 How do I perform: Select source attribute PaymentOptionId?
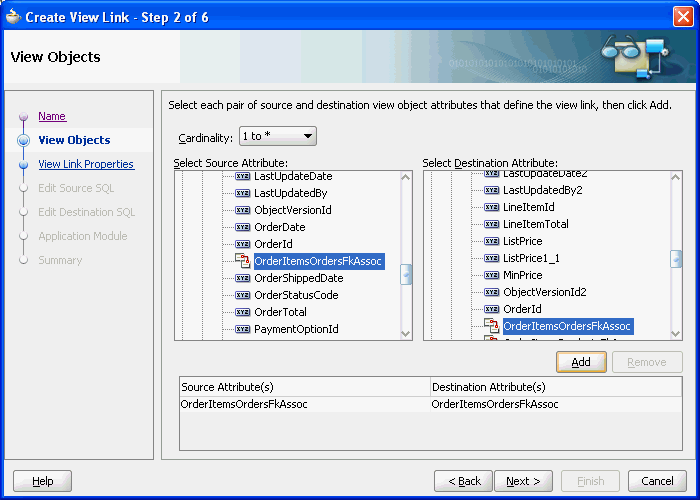tap(296, 329)
